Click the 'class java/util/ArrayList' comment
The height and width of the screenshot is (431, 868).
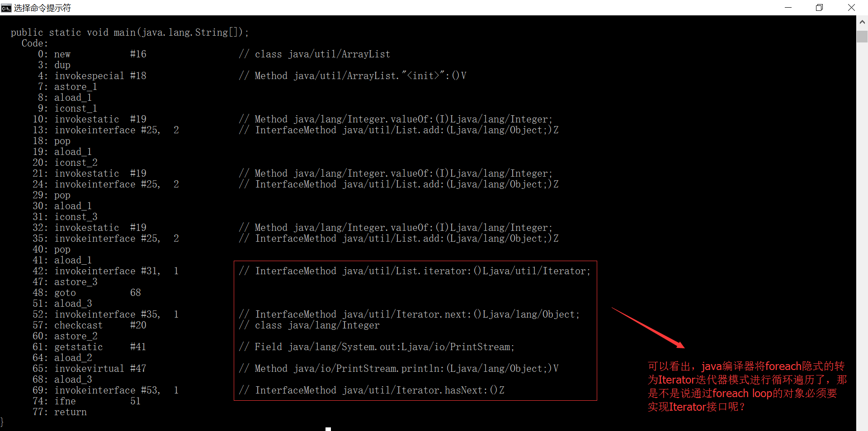coord(322,54)
